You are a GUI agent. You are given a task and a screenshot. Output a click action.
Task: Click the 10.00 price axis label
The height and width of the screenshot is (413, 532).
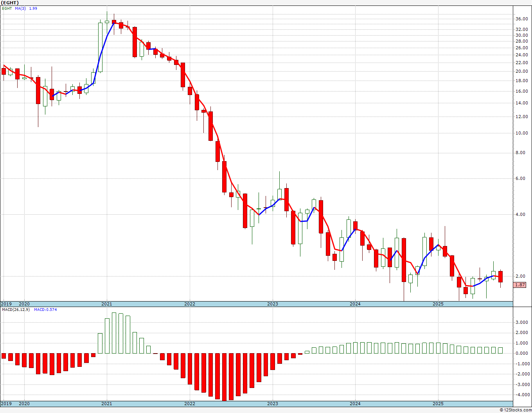(521, 133)
